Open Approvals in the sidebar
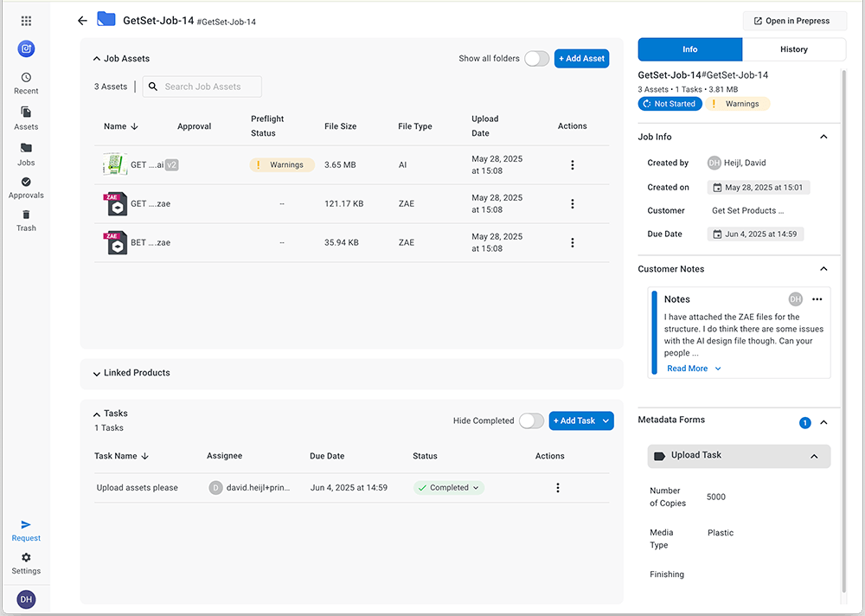Image resolution: width=865 pixels, height=616 pixels. 26,188
